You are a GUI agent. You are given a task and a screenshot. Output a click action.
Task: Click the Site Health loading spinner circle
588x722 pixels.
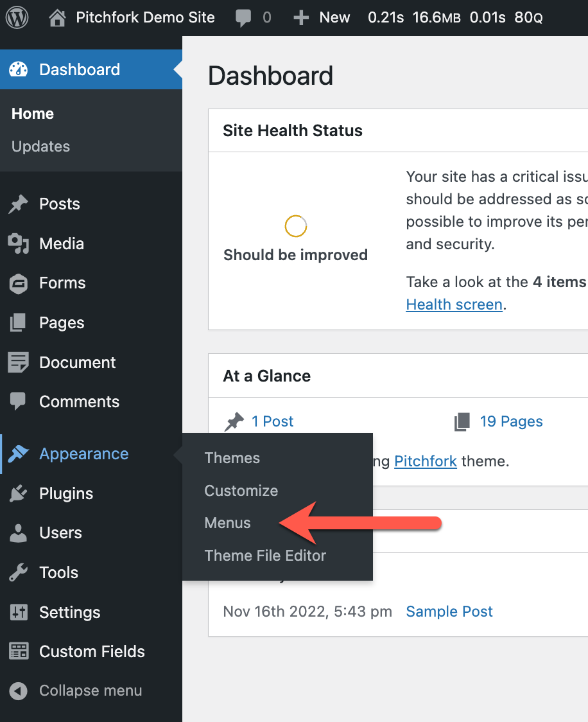295,226
